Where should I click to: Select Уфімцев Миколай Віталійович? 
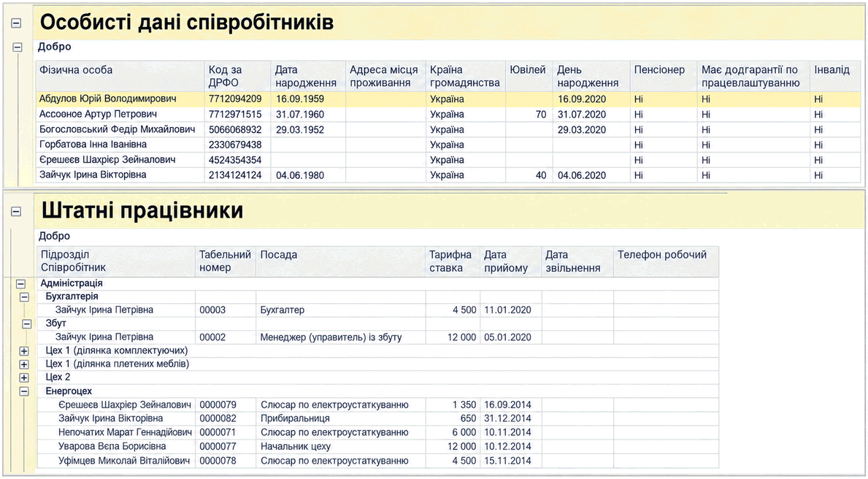tap(124, 461)
